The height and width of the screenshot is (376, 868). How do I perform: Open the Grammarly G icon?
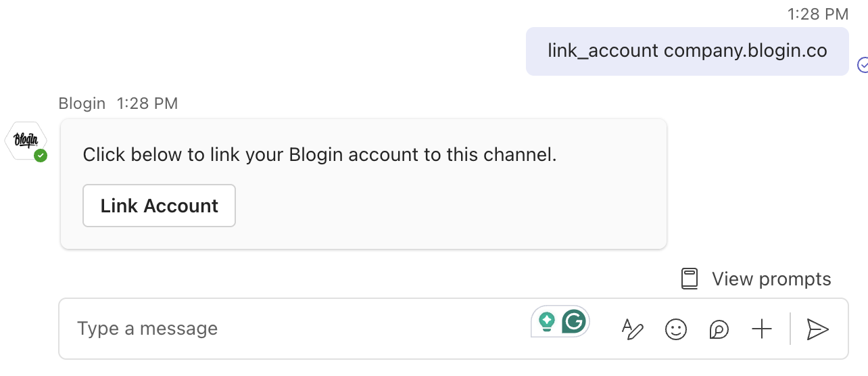click(x=574, y=322)
